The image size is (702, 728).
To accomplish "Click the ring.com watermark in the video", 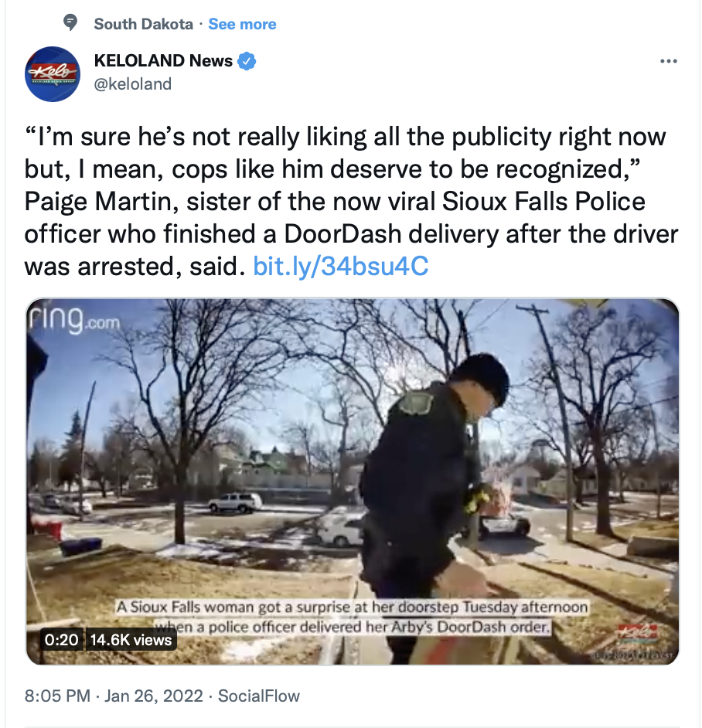I will tap(74, 319).
